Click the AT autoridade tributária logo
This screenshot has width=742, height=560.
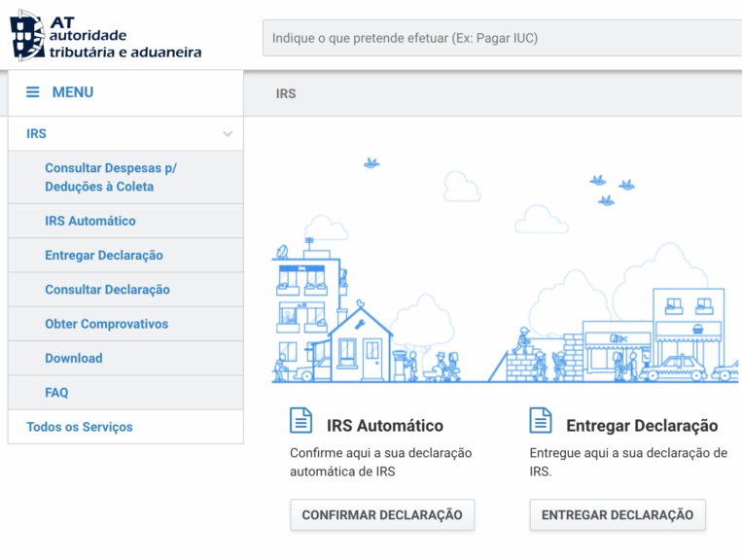[x=105, y=36]
